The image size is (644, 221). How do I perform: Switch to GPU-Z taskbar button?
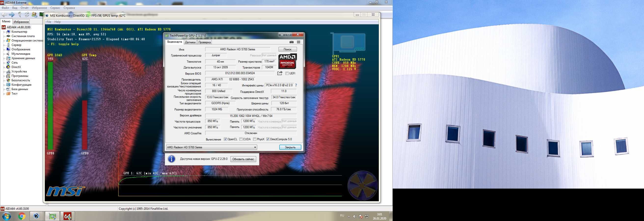[x=52, y=216]
